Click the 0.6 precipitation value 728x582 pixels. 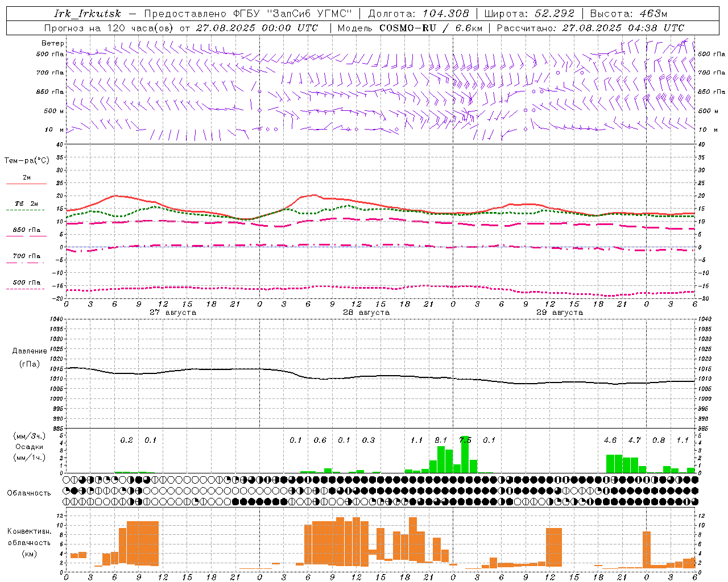coord(320,440)
